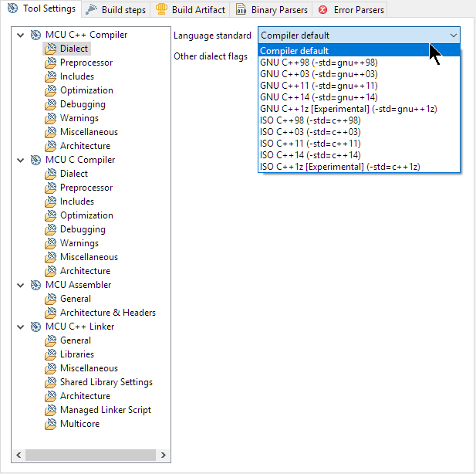Click the Optimization folder icon under MCU C++ Compiler
The image size is (476, 474).
(50, 90)
